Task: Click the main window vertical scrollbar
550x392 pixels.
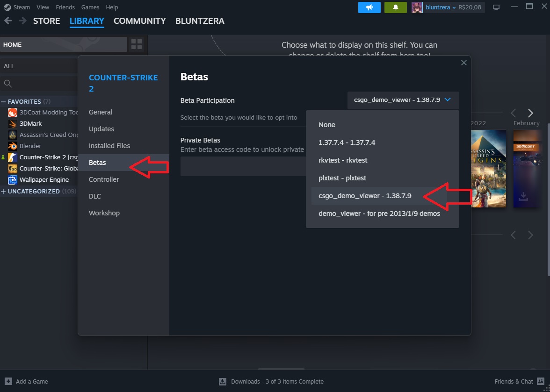Action: pyautogui.click(x=548, y=200)
